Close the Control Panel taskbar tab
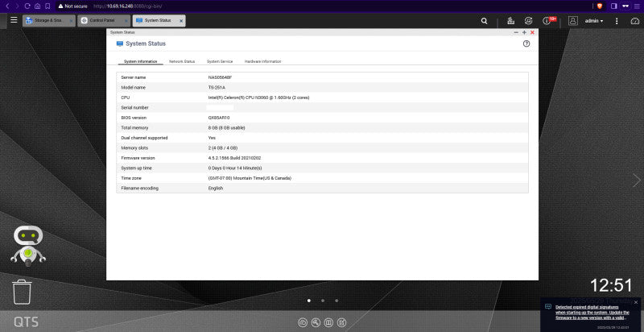Image resolution: width=644 pixels, height=332 pixels. click(x=126, y=21)
